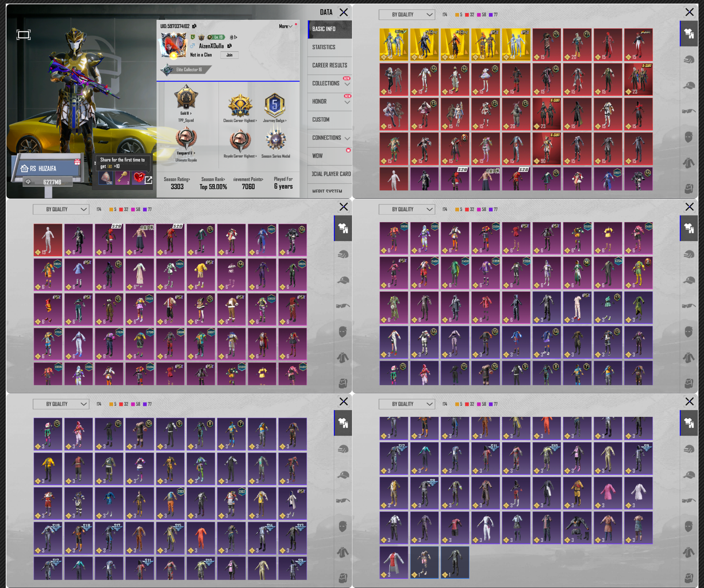
Task: Filter by orange quality swatch in top-right panel
Action: 457,15
